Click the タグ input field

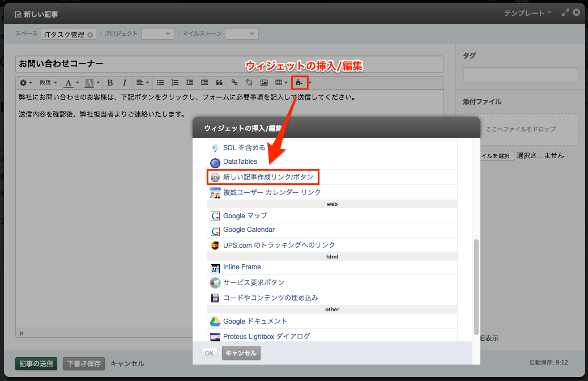click(x=520, y=75)
